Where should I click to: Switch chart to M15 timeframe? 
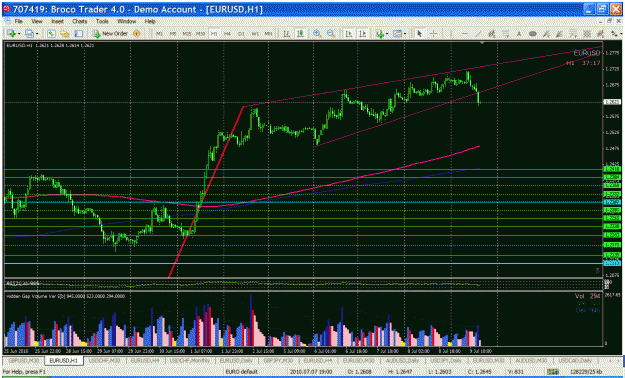click(x=186, y=34)
